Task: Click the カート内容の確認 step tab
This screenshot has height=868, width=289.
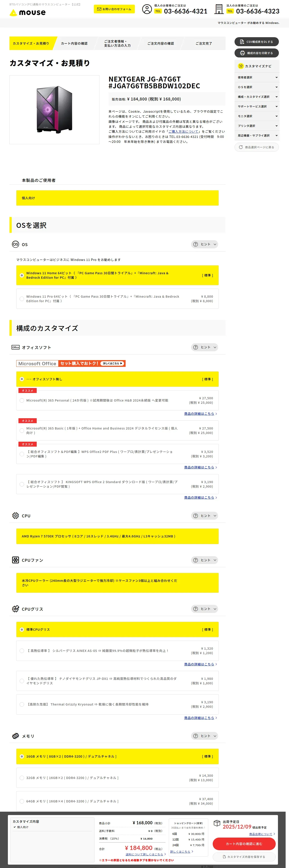Action: (74, 43)
